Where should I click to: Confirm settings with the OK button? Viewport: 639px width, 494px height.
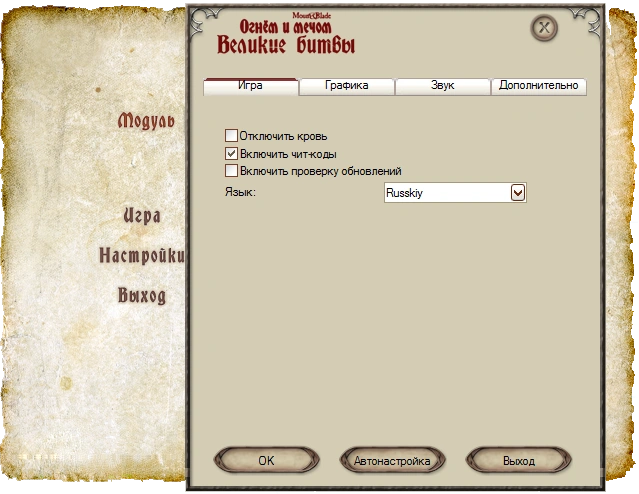click(267, 461)
